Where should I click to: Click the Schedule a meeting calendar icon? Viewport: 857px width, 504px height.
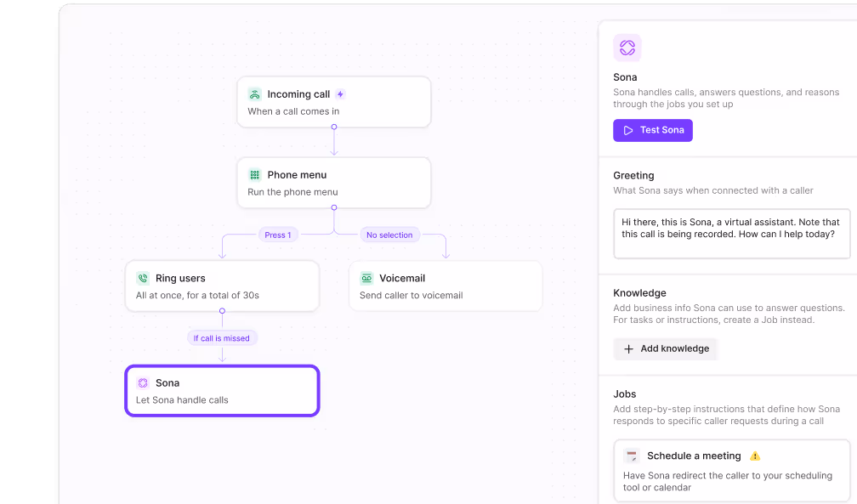[632, 456]
